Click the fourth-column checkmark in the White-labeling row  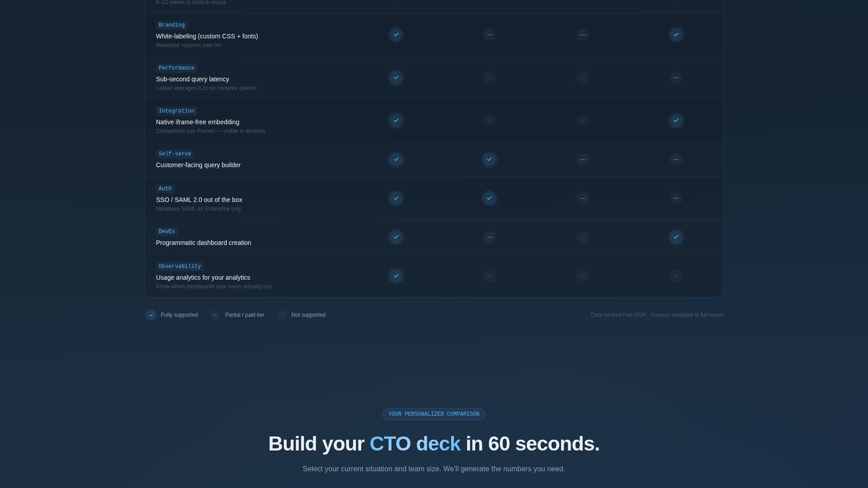(676, 35)
